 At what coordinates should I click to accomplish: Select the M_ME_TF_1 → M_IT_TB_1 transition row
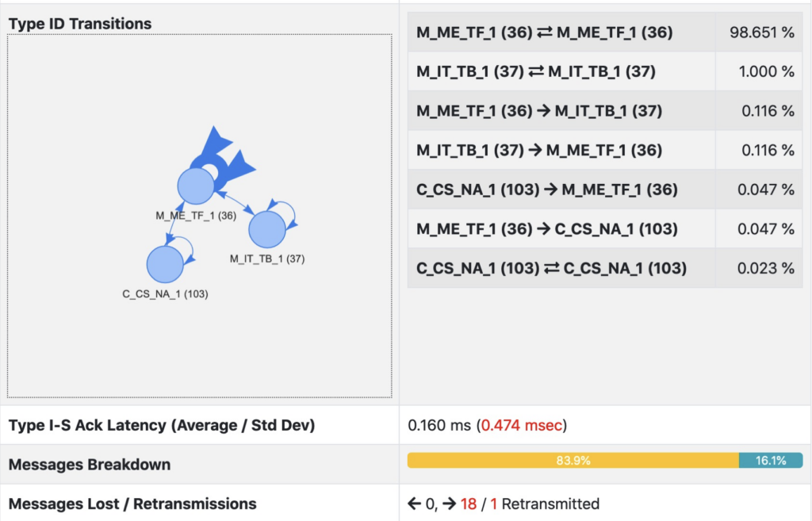(x=605, y=111)
